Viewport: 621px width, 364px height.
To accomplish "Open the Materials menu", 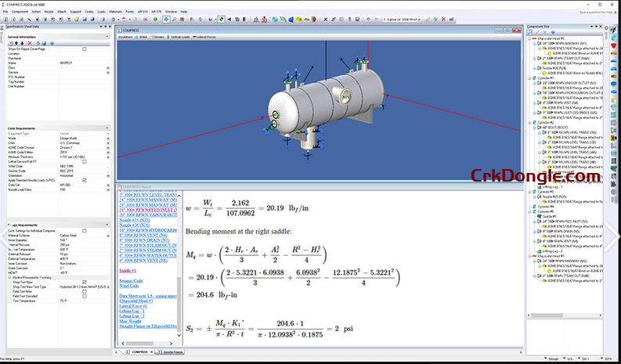I will click(x=116, y=12).
